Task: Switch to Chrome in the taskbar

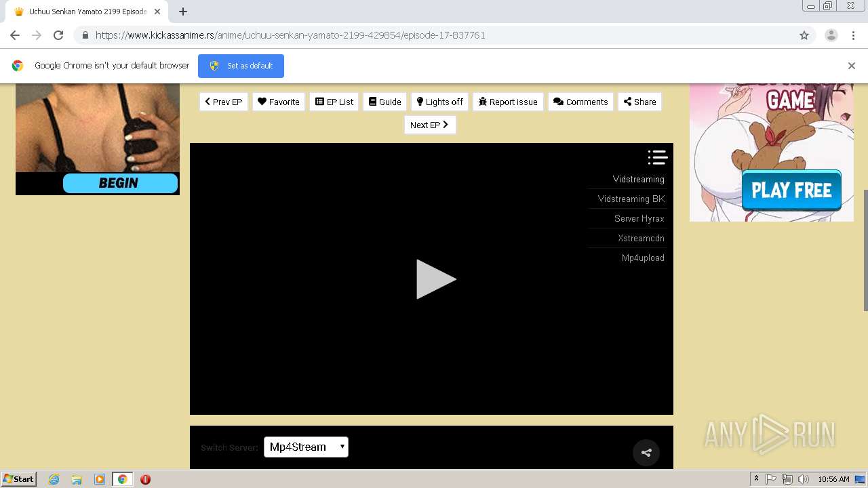Action: click(x=123, y=479)
